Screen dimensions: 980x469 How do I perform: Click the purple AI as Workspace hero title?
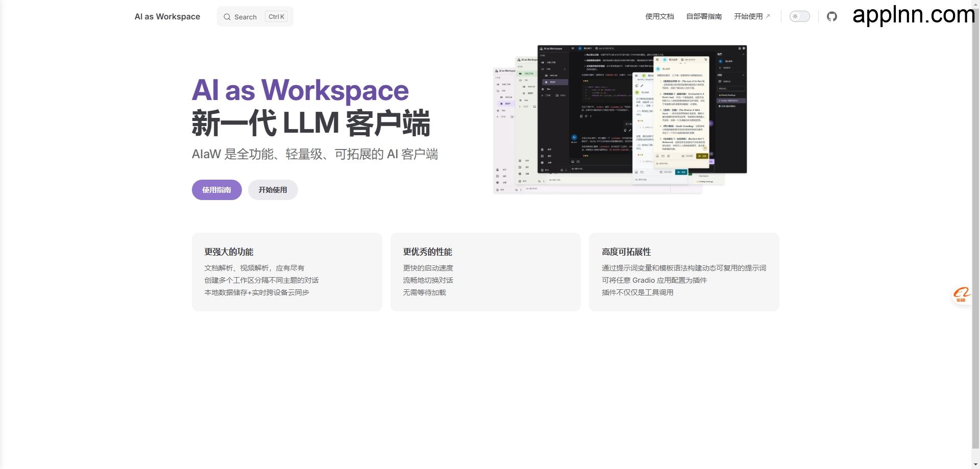click(300, 90)
